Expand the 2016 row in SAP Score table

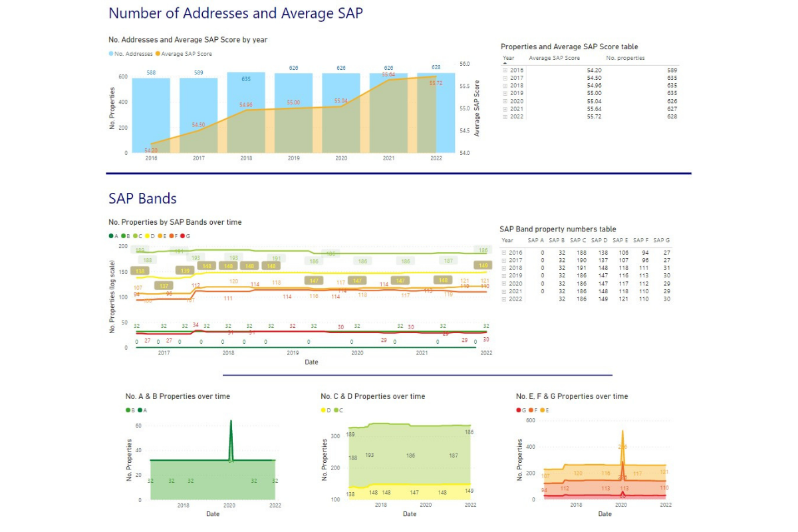coord(505,70)
